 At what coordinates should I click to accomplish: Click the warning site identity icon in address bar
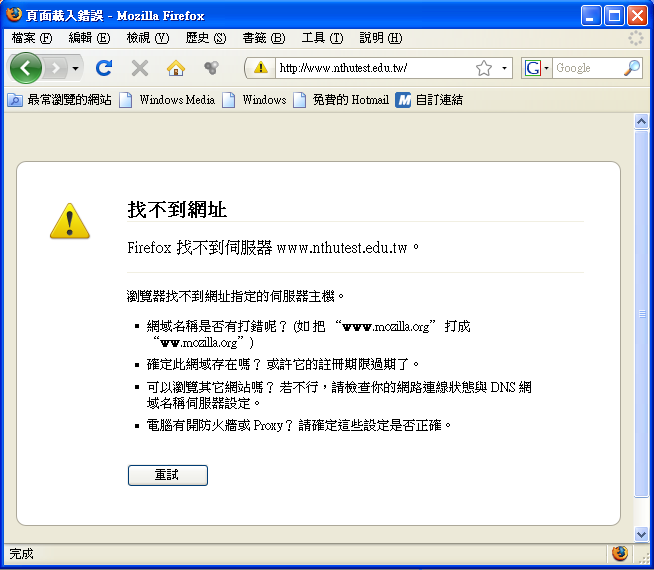[261, 68]
